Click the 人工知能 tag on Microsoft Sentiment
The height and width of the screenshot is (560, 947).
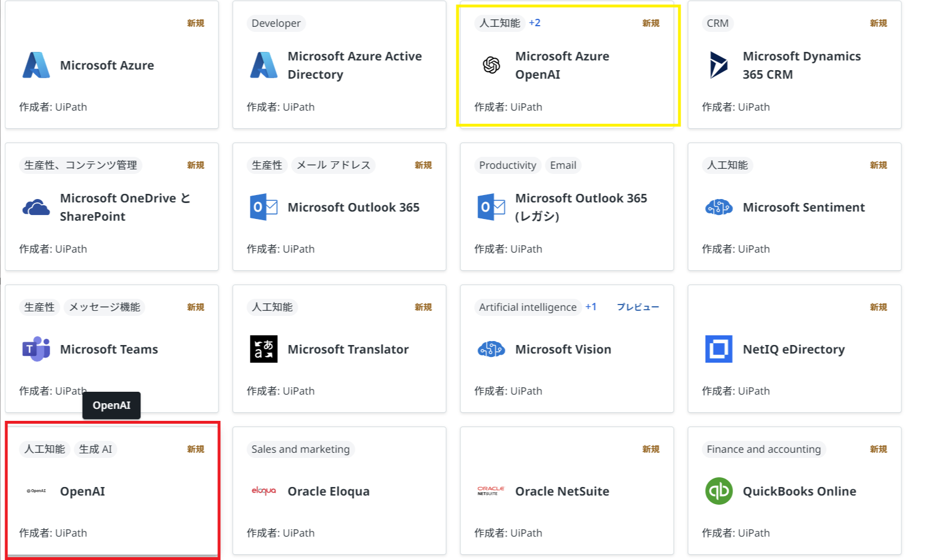[x=727, y=165]
